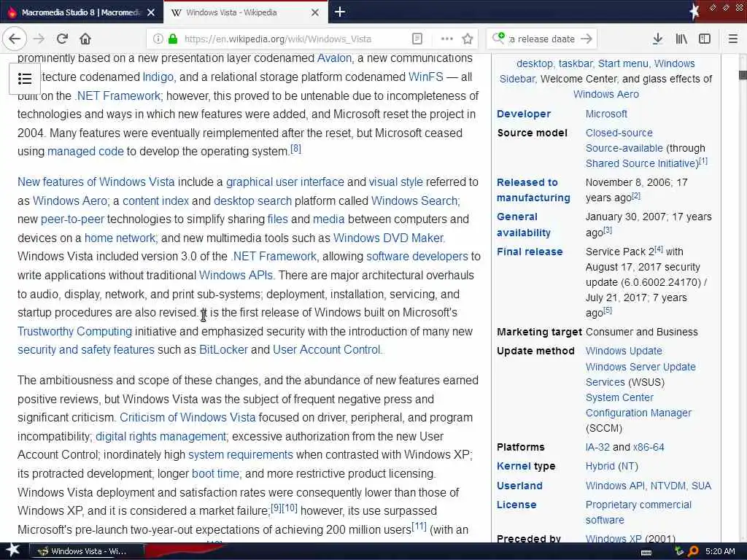747x560 pixels.
Task: Open citation reference [8]
Action: coord(296,149)
